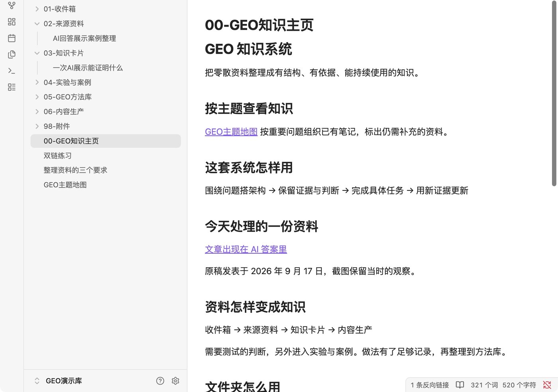Click the 今天处理的一份资料 heading
The image size is (558, 392).
tap(261, 226)
